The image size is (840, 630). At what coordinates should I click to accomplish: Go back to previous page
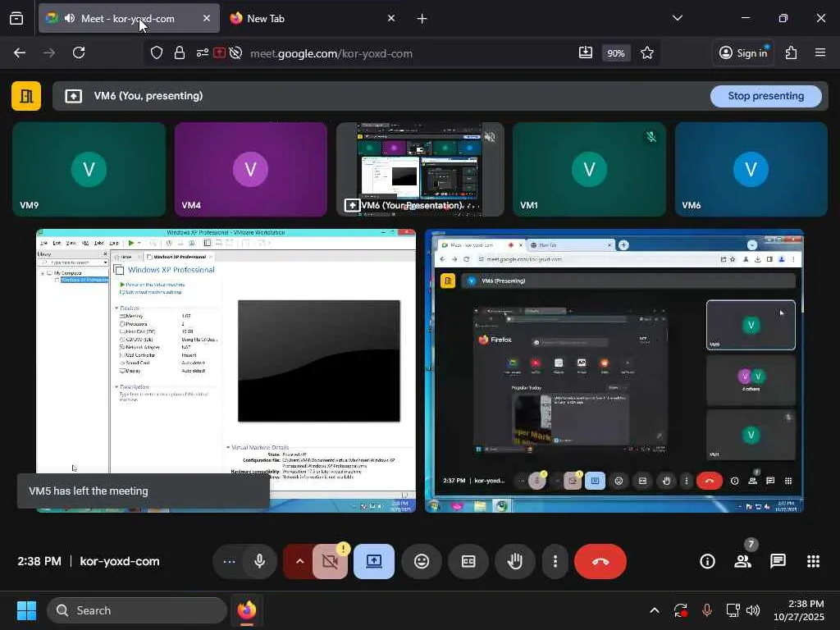pos(20,53)
